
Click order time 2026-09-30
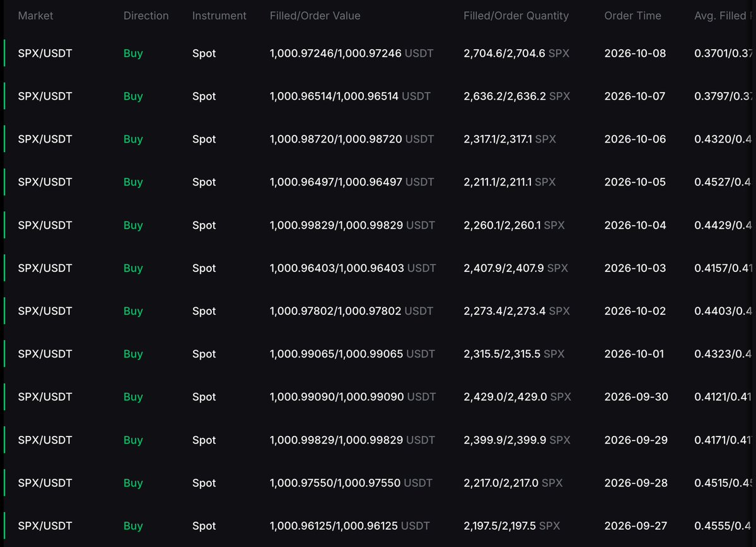click(x=636, y=397)
